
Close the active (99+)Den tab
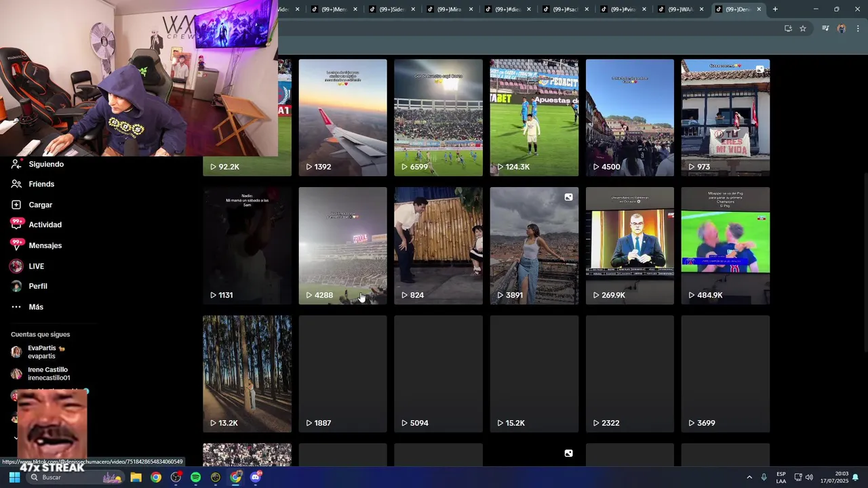tap(759, 9)
